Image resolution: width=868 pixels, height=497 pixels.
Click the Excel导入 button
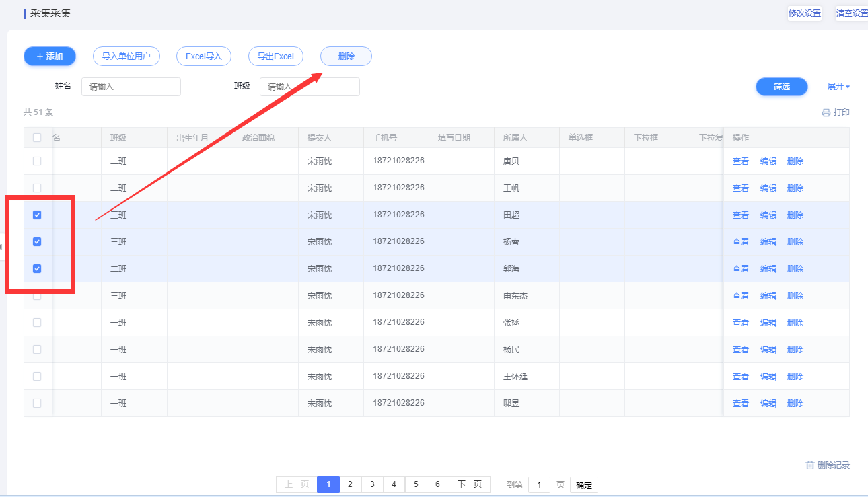pos(204,56)
